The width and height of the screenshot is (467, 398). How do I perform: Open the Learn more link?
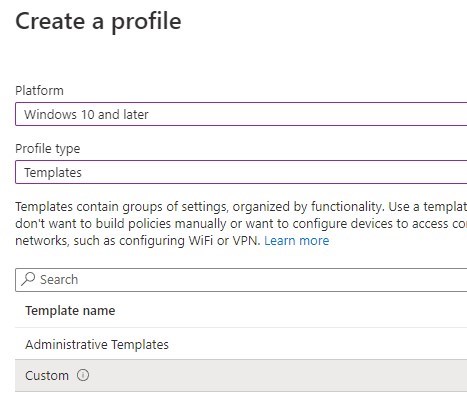(297, 241)
